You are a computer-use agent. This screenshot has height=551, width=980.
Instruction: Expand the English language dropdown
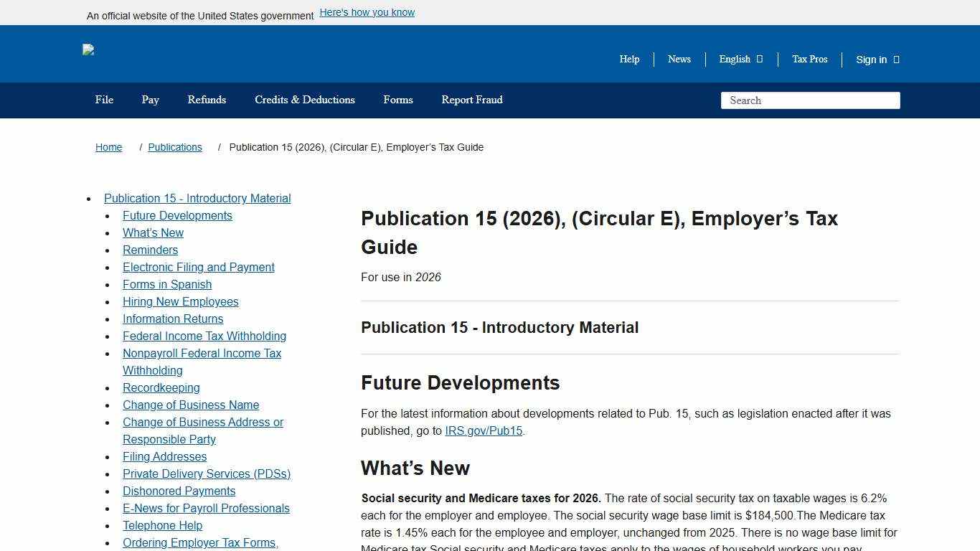point(740,60)
